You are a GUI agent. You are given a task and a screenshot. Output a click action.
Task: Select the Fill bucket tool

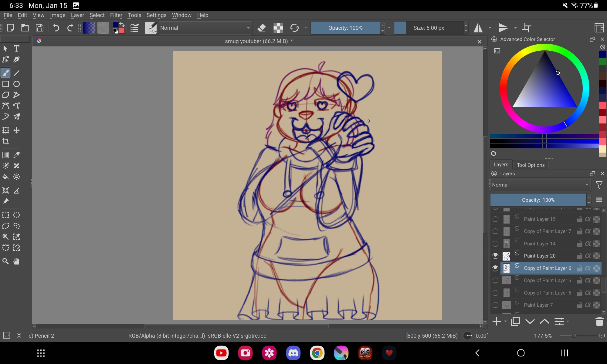[x=6, y=177]
